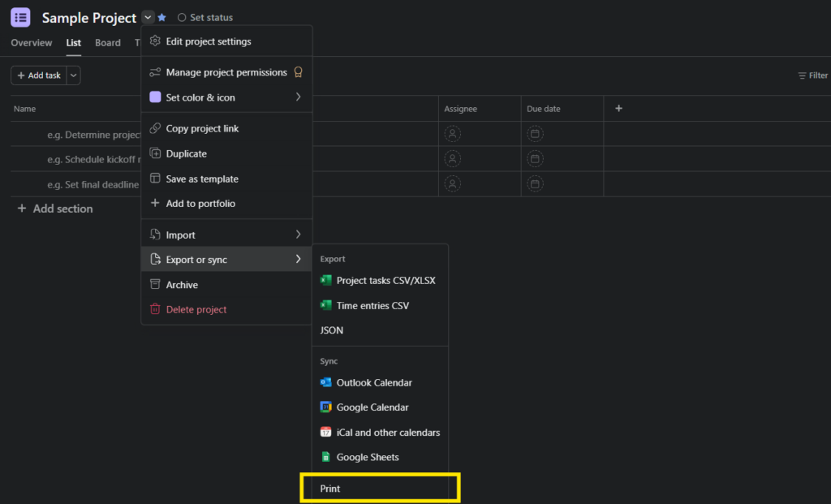
Task: Expand Set color & icon submenu
Action: (298, 97)
